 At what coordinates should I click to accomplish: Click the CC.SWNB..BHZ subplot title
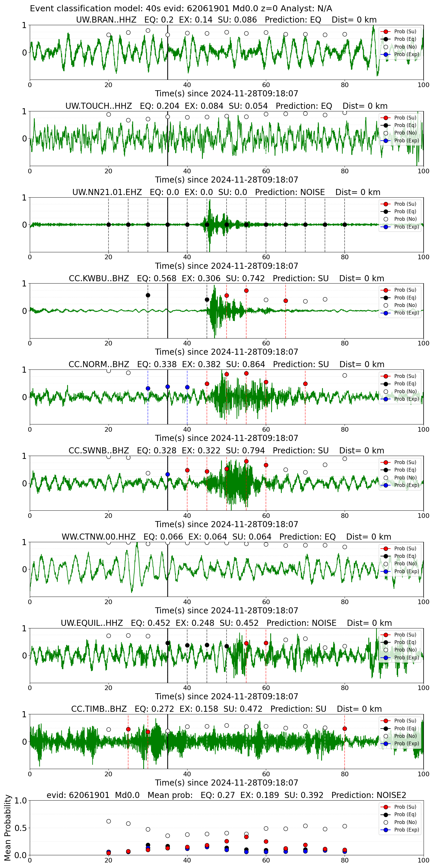click(x=227, y=451)
